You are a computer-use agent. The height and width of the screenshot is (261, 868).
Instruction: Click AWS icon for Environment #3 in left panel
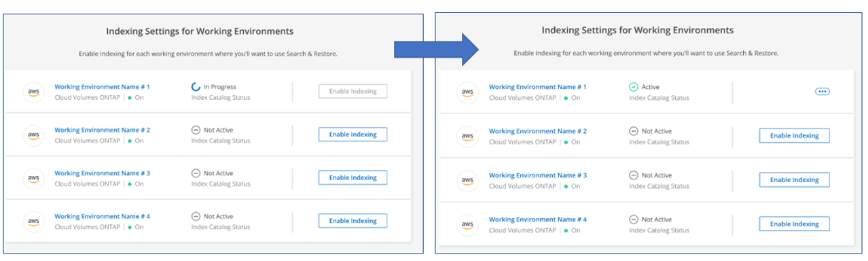coord(33,178)
